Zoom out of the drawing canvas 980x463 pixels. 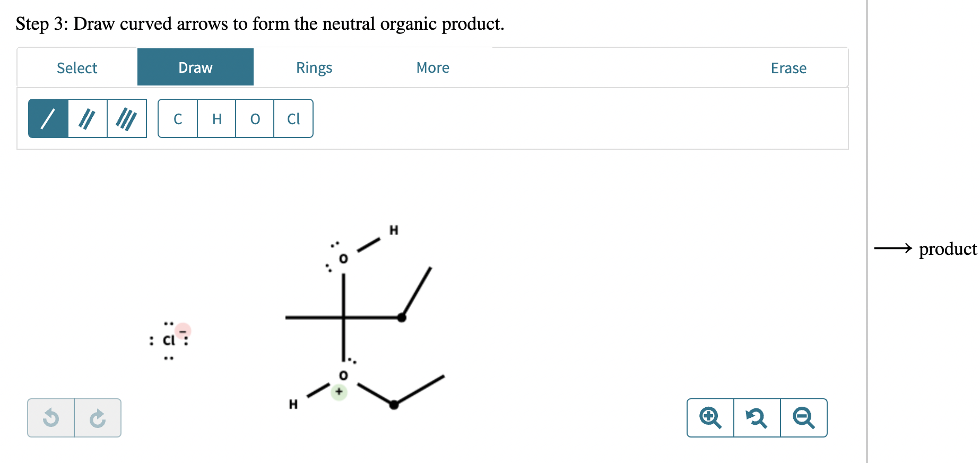pos(803,418)
